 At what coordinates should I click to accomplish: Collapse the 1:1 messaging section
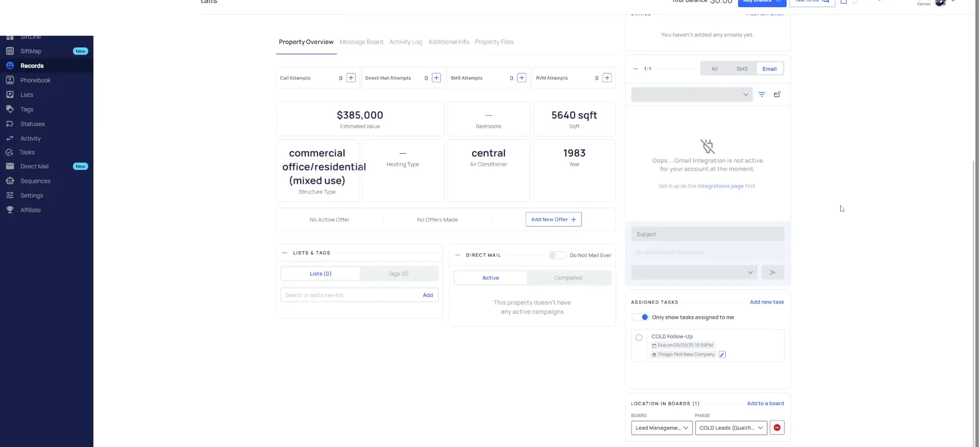635,69
